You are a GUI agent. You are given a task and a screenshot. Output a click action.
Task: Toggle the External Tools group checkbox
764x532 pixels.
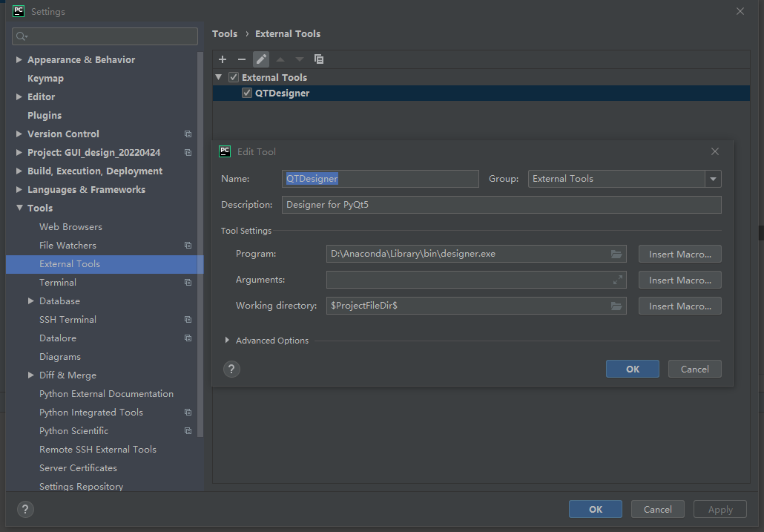[x=234, y=77]
